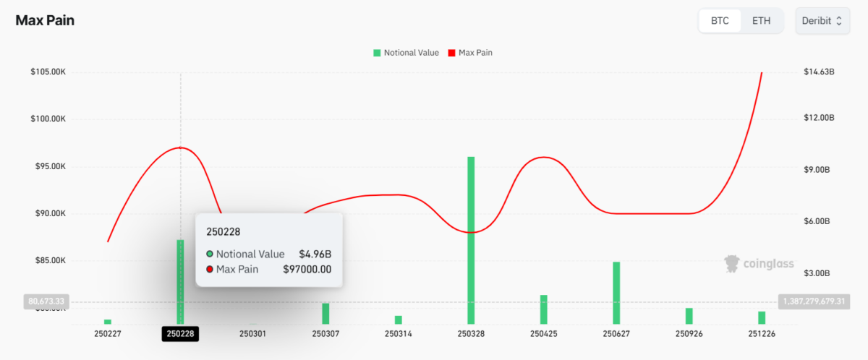The image size is (868, 360).
Task: Click the 250425 notional bar
Action: (x=543, y=309)
